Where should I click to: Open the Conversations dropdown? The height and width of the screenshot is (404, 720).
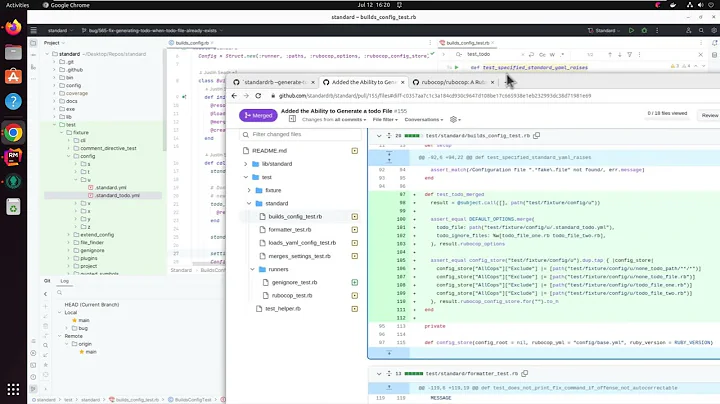coord(424,119)
